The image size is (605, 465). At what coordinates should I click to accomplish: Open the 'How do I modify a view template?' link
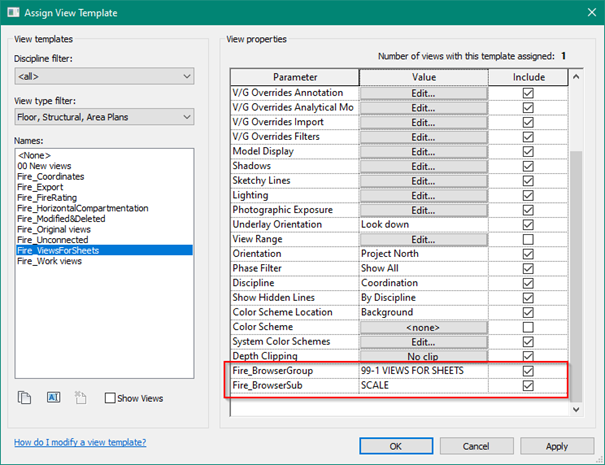pos(80,442)
